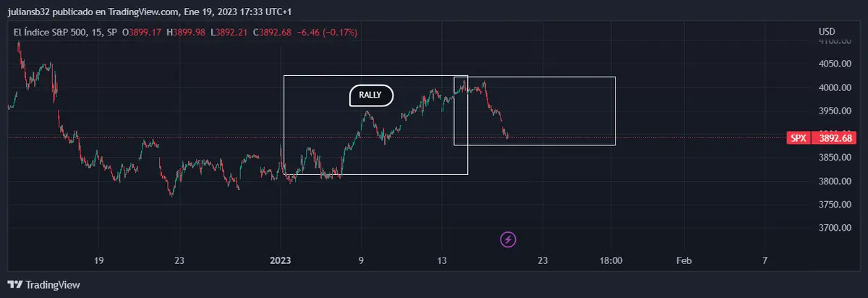
Task: Click the 4050.00 price axis label
Action: pos(835,64)
